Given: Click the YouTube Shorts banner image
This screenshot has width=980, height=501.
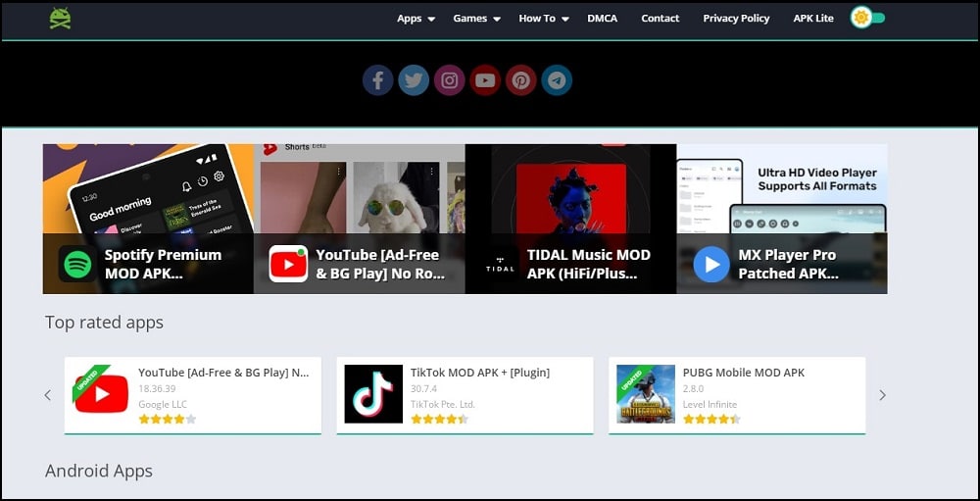Looking at the screenshot, I should tap(360, 189).
